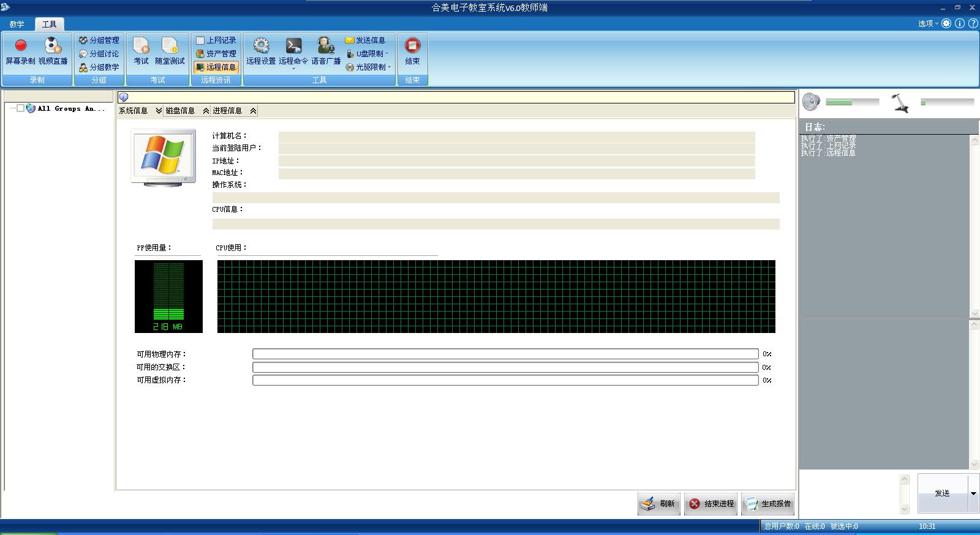
Task: Adjust the microphone volume slider
Action: 947,102
